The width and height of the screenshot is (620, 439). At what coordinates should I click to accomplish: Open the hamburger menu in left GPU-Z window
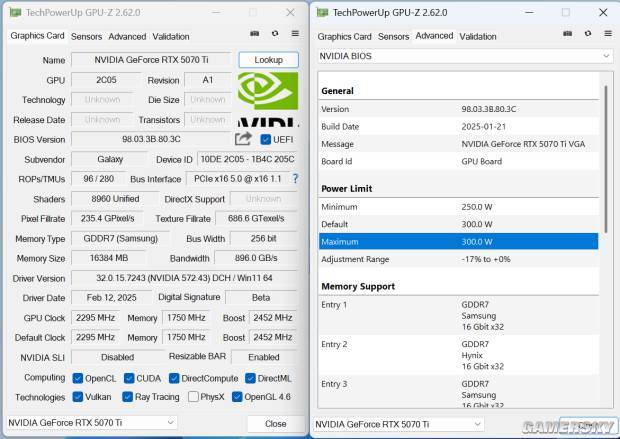[295, 34]
